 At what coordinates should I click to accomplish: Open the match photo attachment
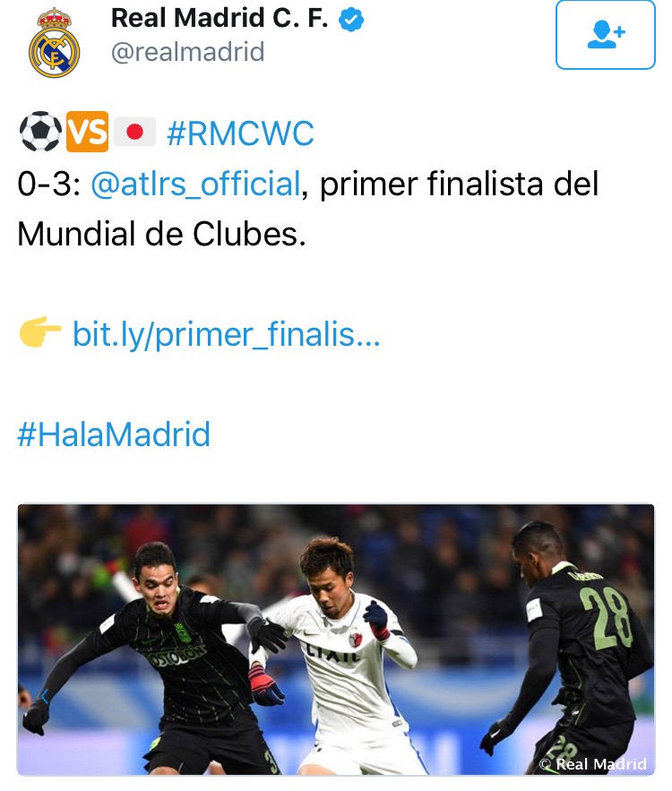coord(336,639)
